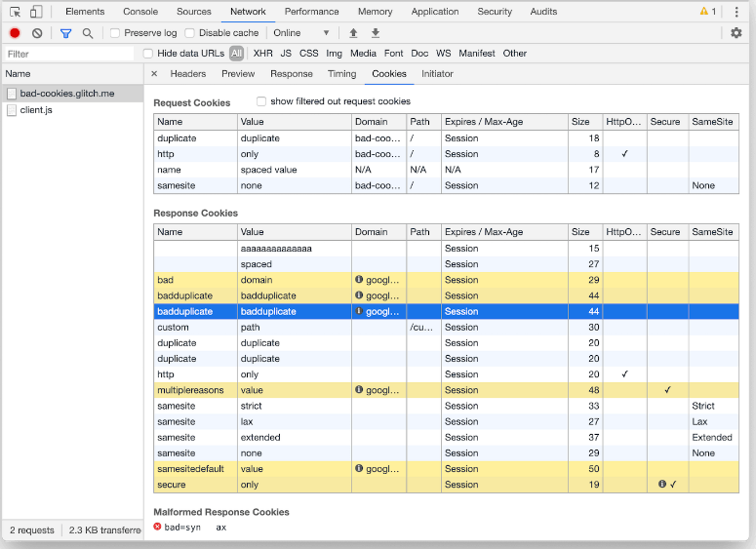The image size is (756, 549).
Task: Open the Headers tab of the request
Action: coord(187,74)
